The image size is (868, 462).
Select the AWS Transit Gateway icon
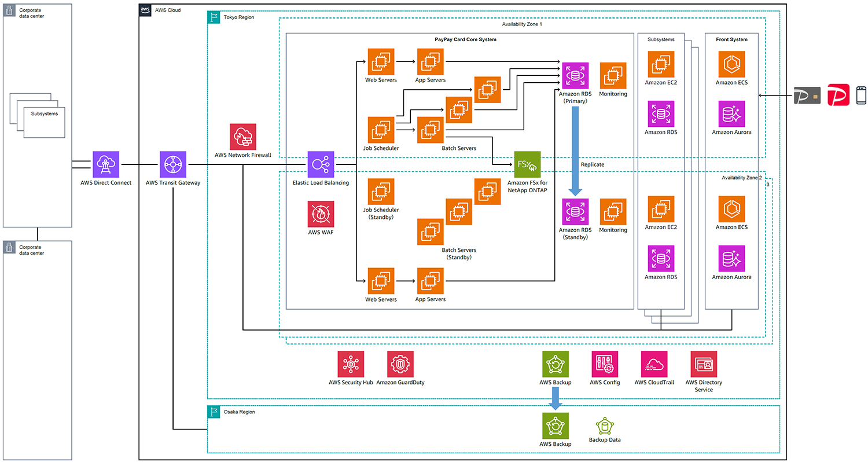coord(173,164)
